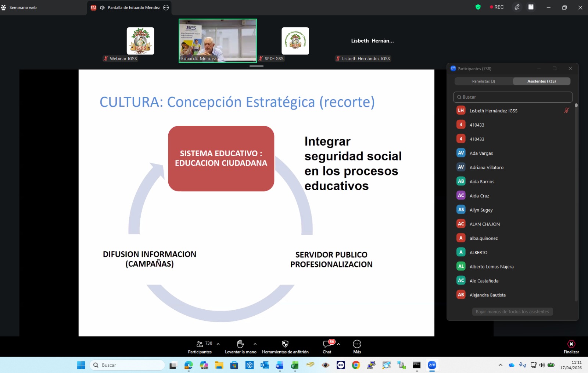Click the participant Buscar search field

(x=513, y=97)
